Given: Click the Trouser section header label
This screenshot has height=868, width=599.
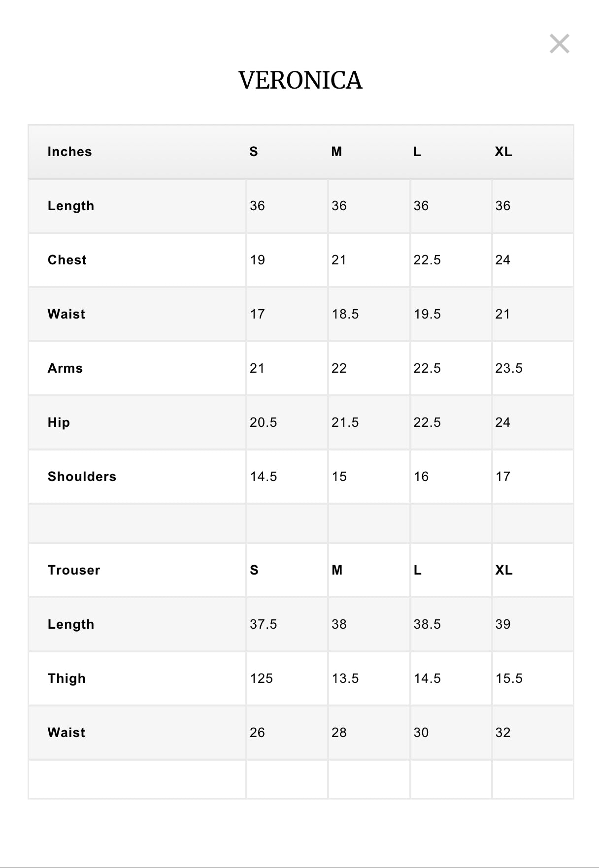Looking at the screenshot, I should click(74, 570).
